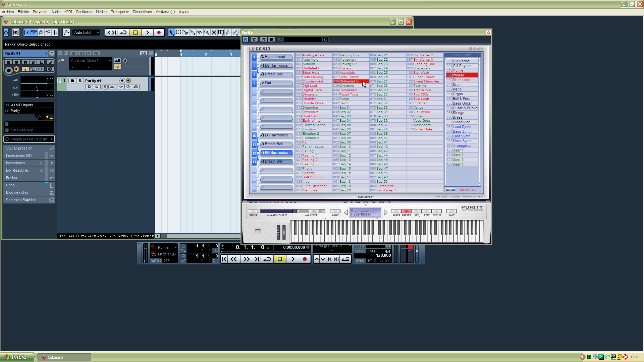Click Record in the transport panel
This screenshot has width=644, height=362.
point(305,259)
